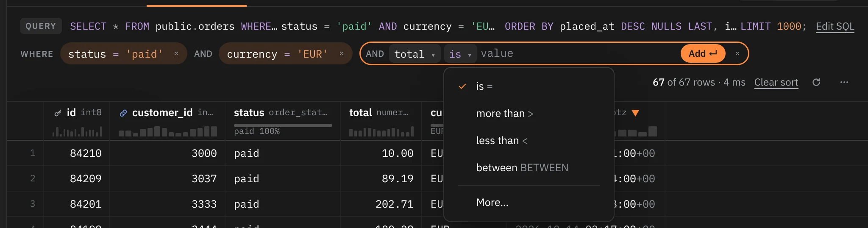Select the cell with id 84210
Image resolution: width=868 pixels, height=228 pixels.
(x=77, y=153)
